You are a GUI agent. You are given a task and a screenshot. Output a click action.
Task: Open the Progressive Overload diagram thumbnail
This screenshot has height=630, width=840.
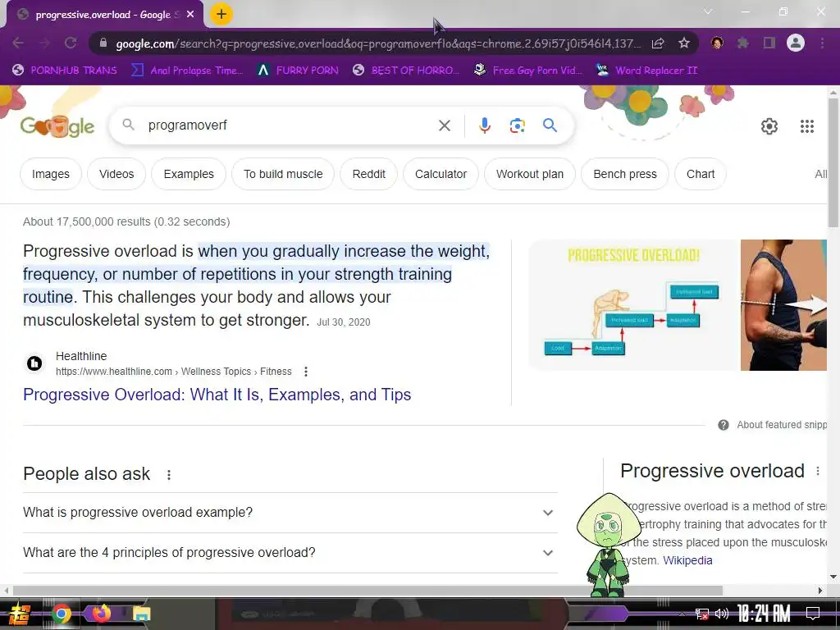[x=634, y=305]
